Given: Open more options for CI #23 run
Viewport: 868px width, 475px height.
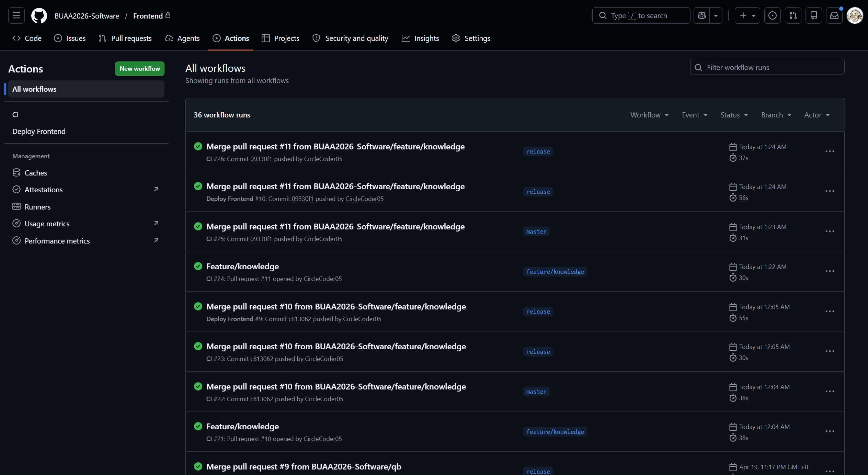Looking at the screenshot, I should [x=830, y=351].
